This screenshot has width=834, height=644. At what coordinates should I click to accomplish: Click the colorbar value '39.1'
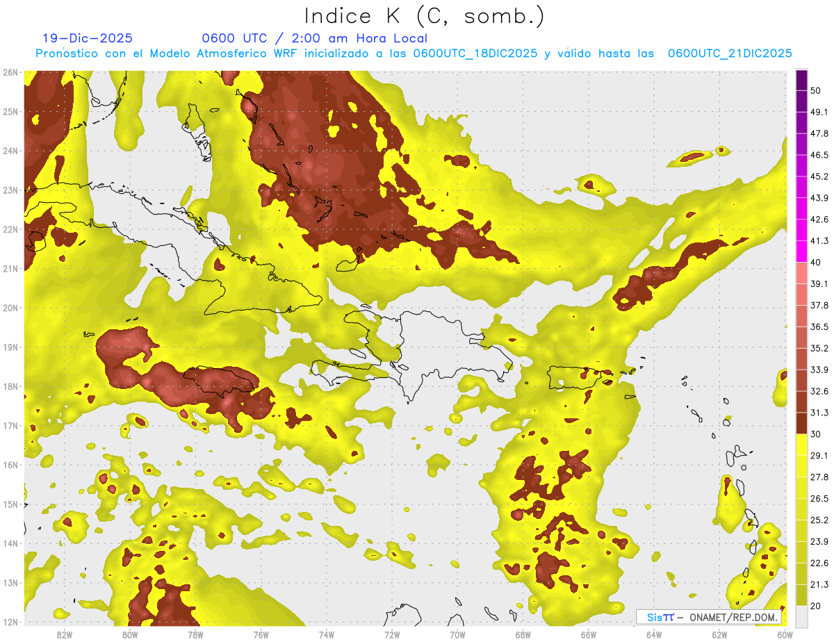tap(819, 284)
